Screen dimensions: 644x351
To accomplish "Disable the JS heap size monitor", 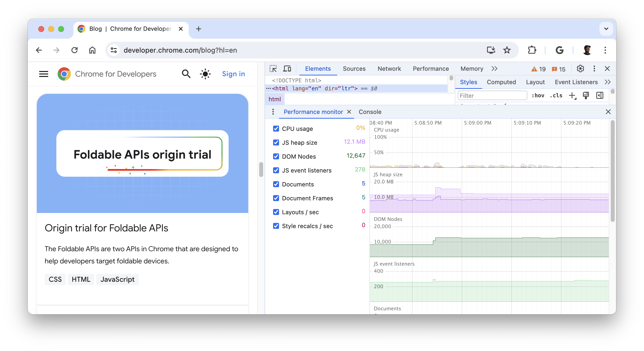I will (276, 142).
